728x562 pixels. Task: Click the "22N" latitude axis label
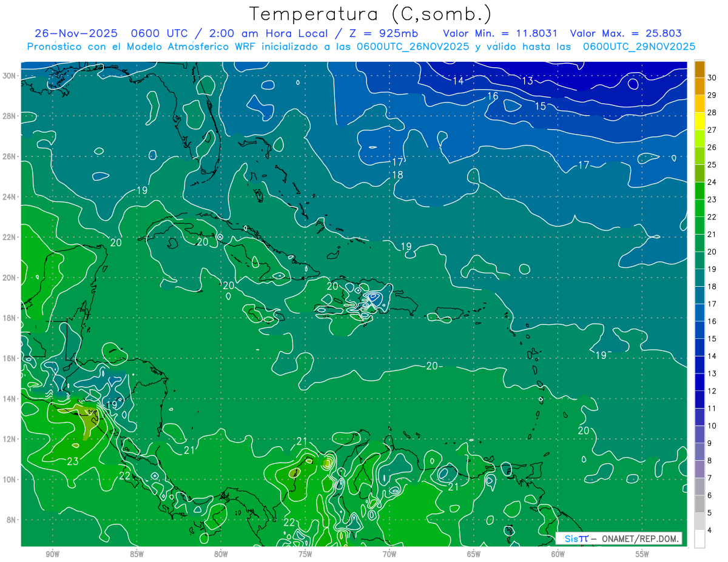[x=10, y=237]
